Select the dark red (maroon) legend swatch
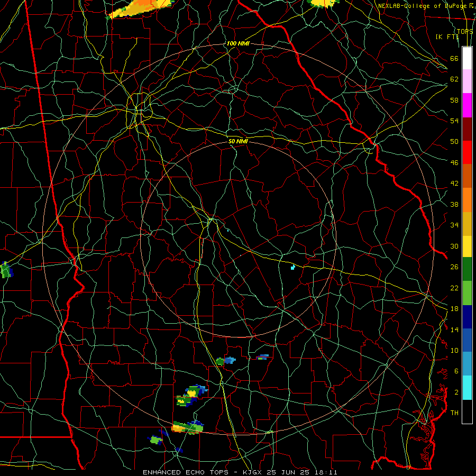The image size is (476, 476). click(x=467, y=129)
